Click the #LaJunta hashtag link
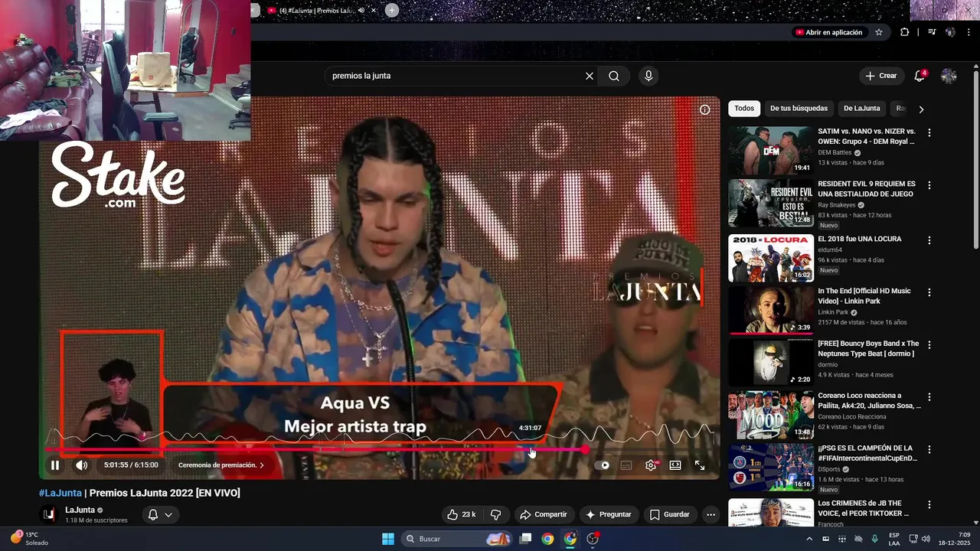The width and height of the screenshot is (980, 551). [x=60, y=493]
